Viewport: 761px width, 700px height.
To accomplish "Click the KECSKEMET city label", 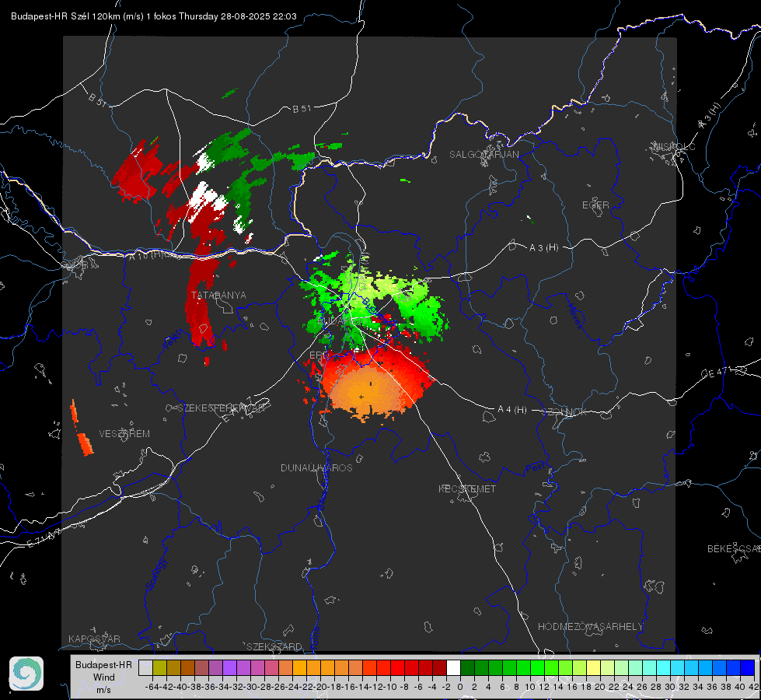I will (x=467, y=489).
